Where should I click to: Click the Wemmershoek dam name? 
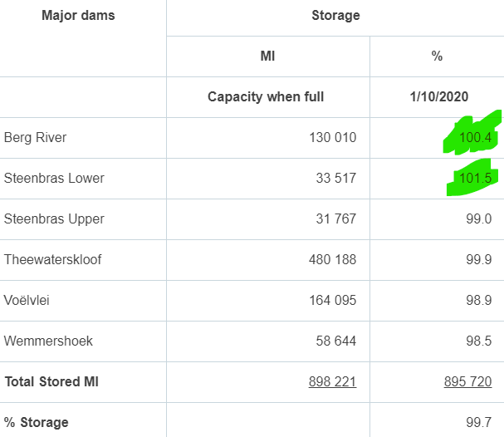coord(46,341)
